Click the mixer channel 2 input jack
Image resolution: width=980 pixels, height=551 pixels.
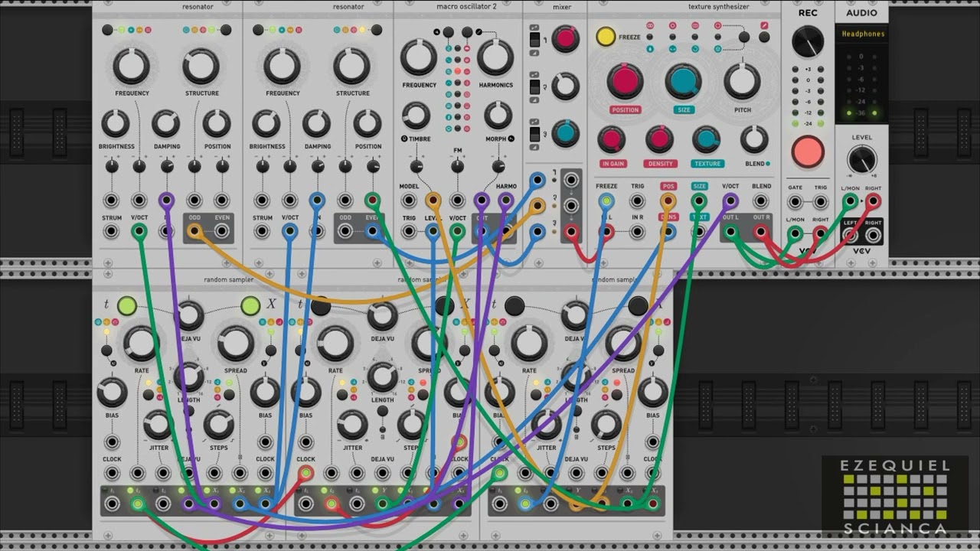538,206
